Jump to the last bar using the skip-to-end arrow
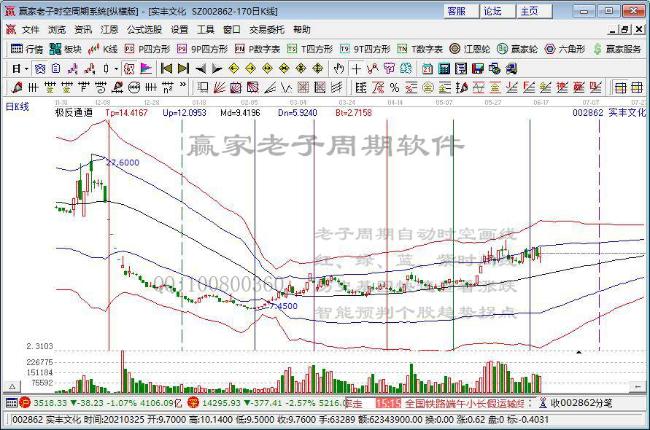Screen dimensions: 650x430 tap(183, 68)
